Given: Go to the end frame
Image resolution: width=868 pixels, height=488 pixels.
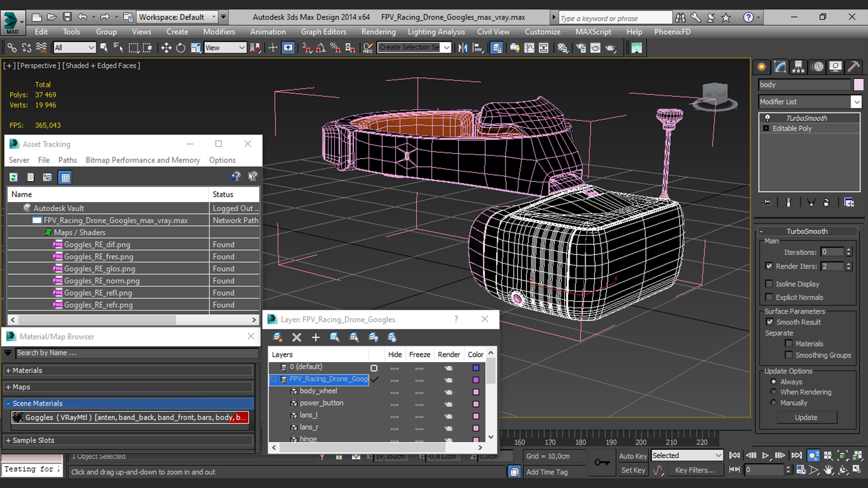Looking at the screenshot, I should tap(797, 455).
